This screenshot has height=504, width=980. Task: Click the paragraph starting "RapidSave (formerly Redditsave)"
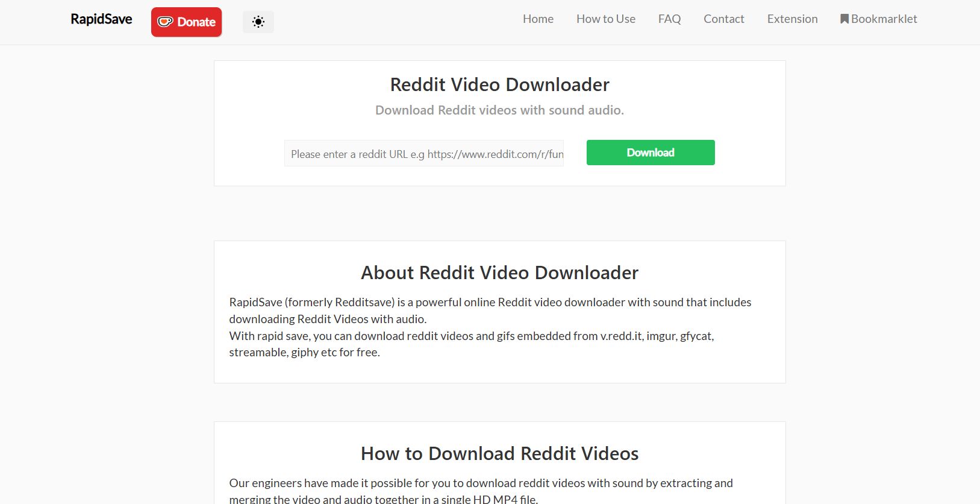[x=490, y=310]
